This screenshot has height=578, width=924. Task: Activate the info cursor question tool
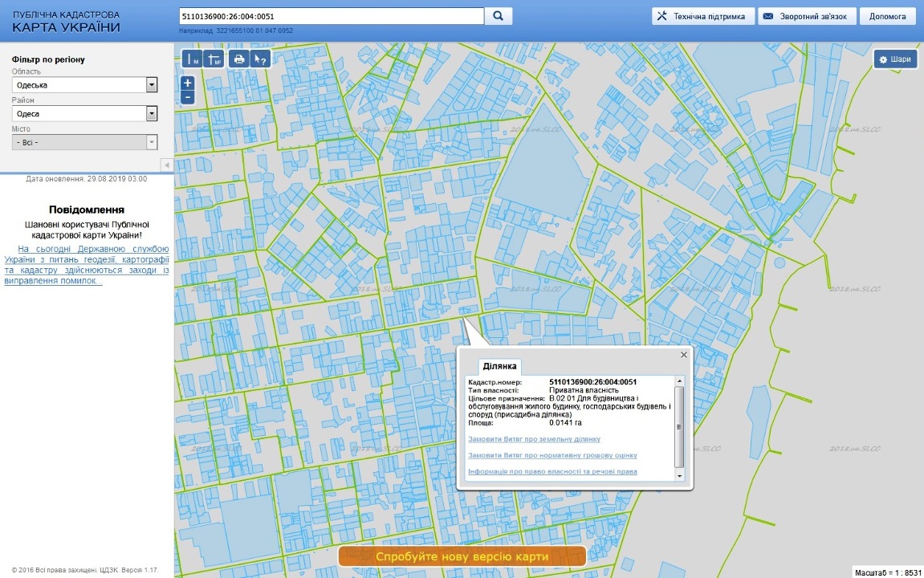point(260,59)
